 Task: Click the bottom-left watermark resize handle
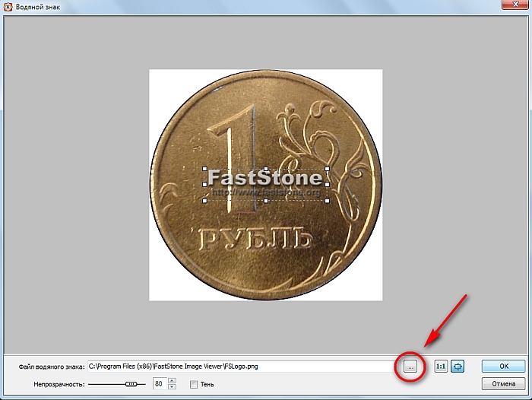pos(204,201)
